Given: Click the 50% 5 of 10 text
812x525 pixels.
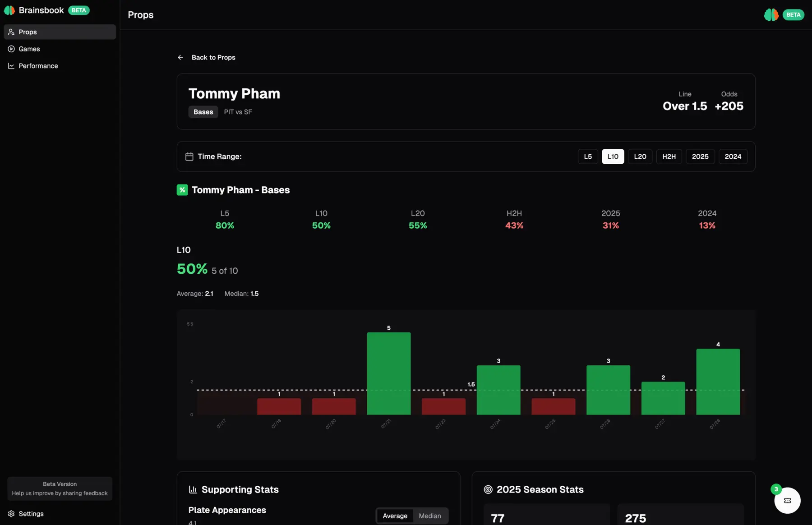Looking at the screenshot, I should (x=208, y=269).
